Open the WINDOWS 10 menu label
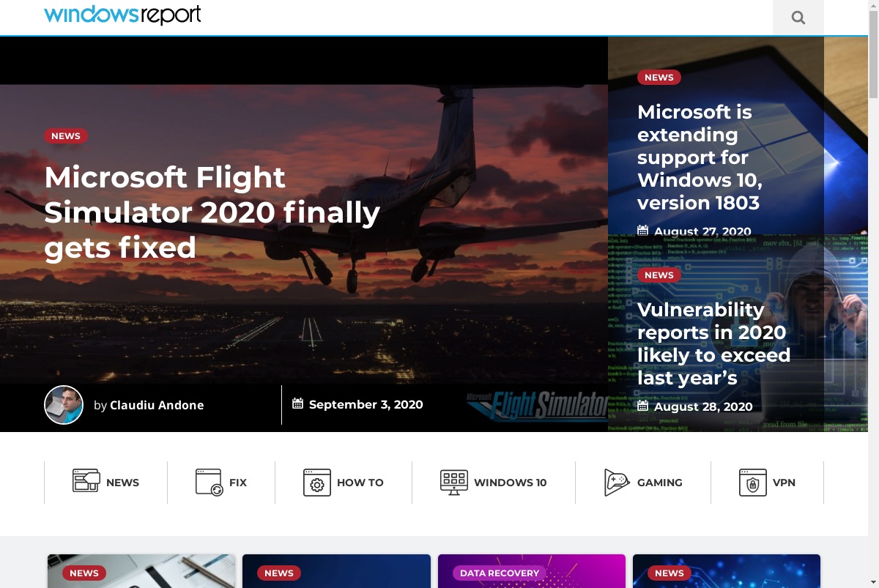Screen dimensions: 879x588 [511, 483]
